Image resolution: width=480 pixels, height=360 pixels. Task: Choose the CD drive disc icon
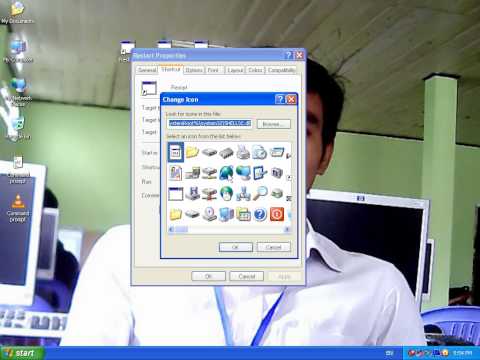click(209, 214)
